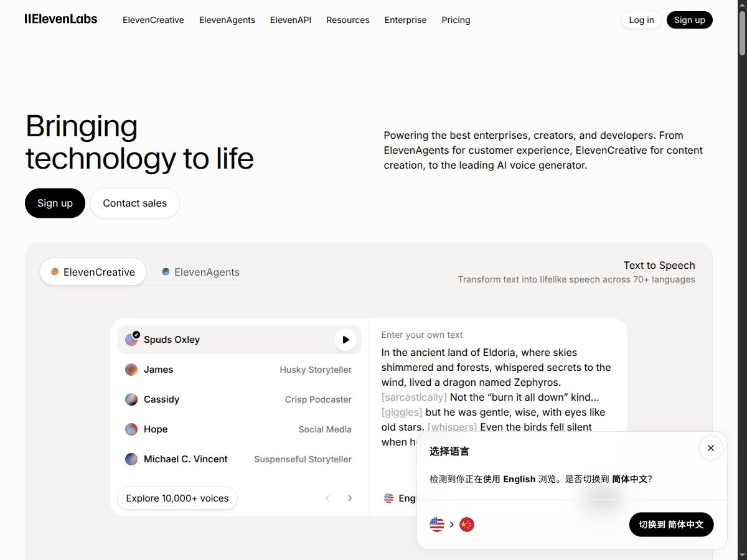Advance the voice carousel with the right chevron

coord(350,498)
